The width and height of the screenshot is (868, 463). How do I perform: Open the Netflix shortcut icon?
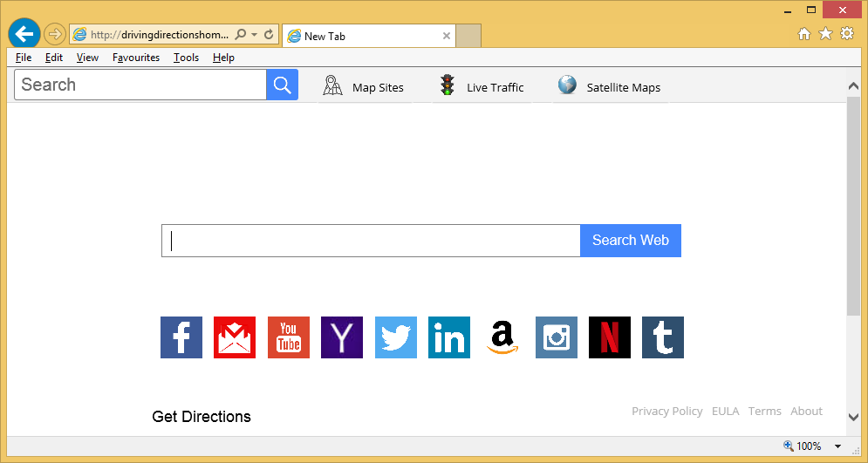pos(610,337)
